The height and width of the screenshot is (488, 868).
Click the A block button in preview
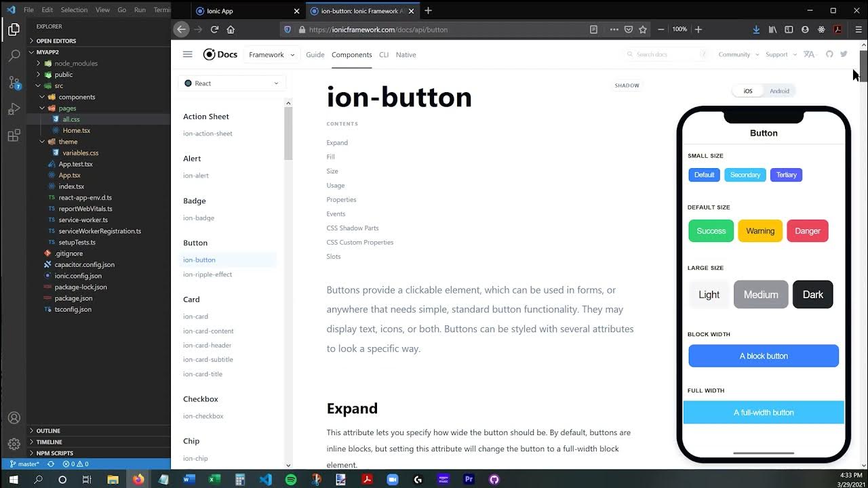764,356
